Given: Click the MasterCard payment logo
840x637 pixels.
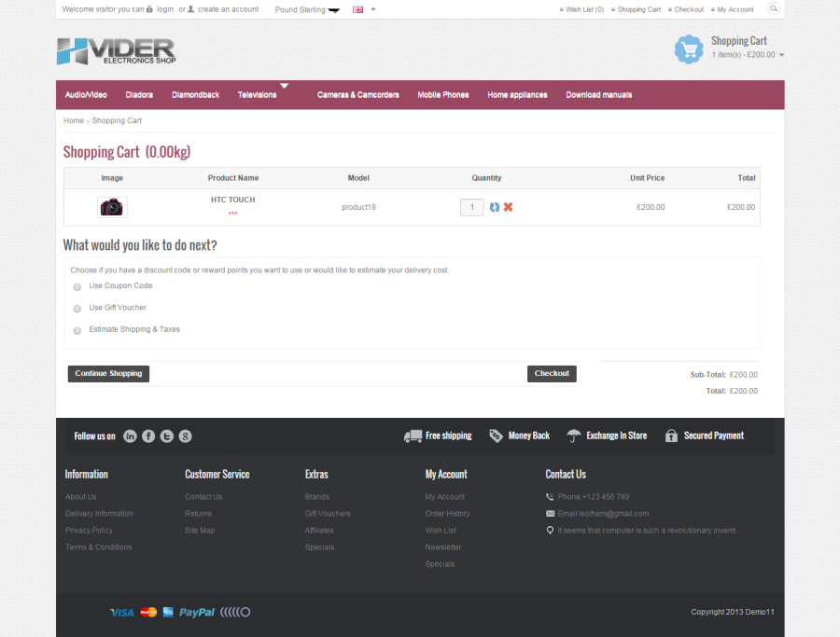Looking at the screenshot, I should click(148, 612).
